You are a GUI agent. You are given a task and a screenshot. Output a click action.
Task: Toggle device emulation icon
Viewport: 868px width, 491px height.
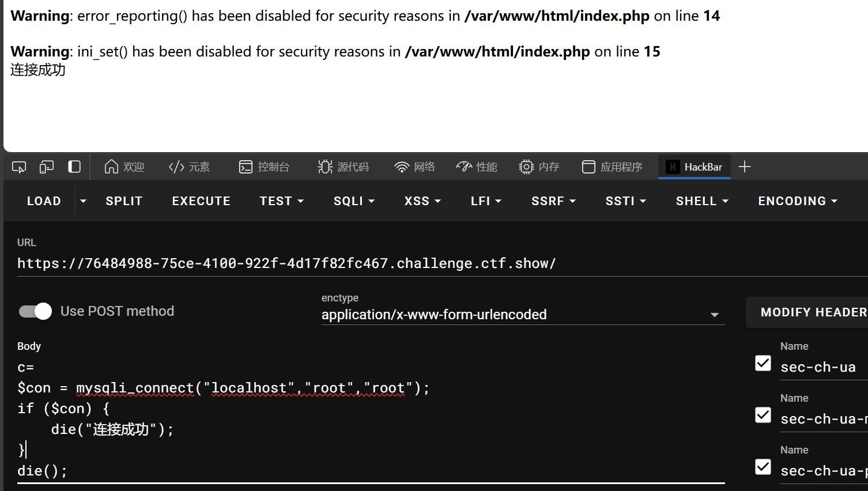point(47,167)
